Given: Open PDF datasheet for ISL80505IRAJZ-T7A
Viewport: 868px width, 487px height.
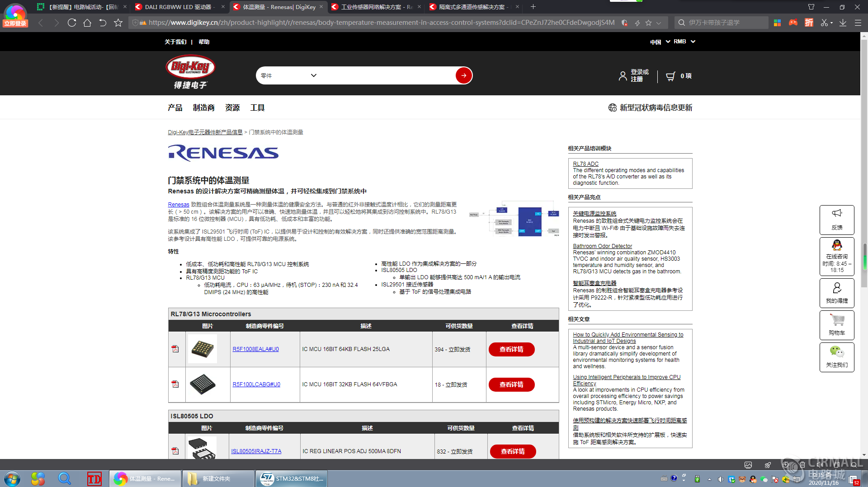Looking at the screenshot, I should coord(175,451).
